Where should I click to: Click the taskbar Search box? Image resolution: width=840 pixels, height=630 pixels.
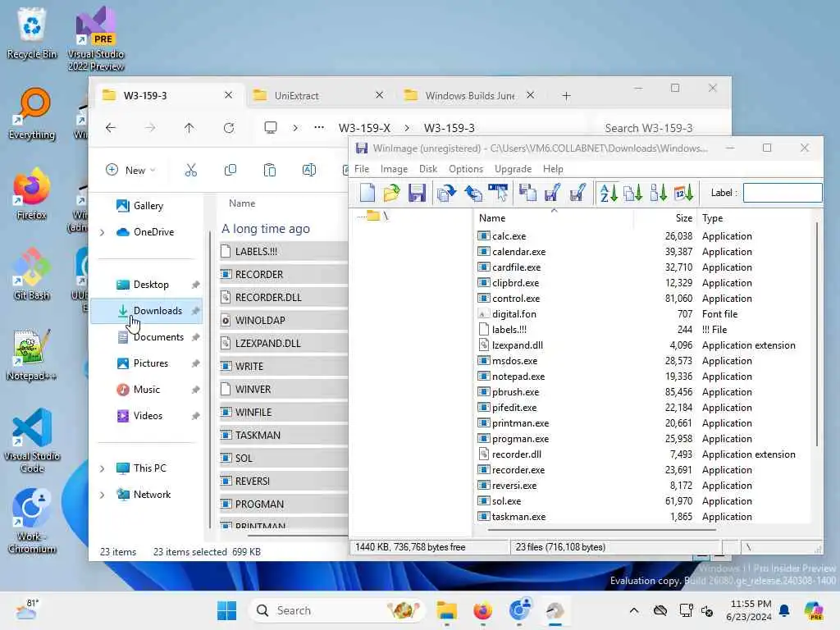point(336,610)
